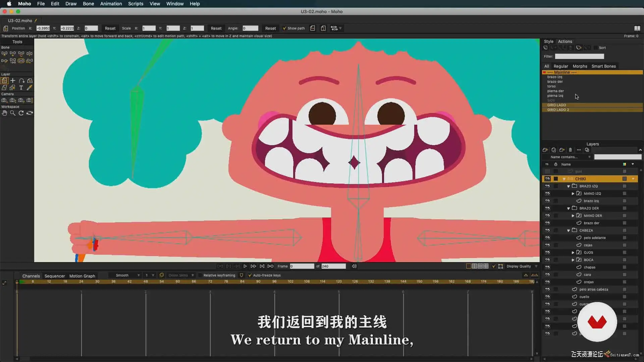Image resolution: width=644 pixels, height=362 pixels.
Task: Select the Text layer tool
Action: click(x=21, y=88)
